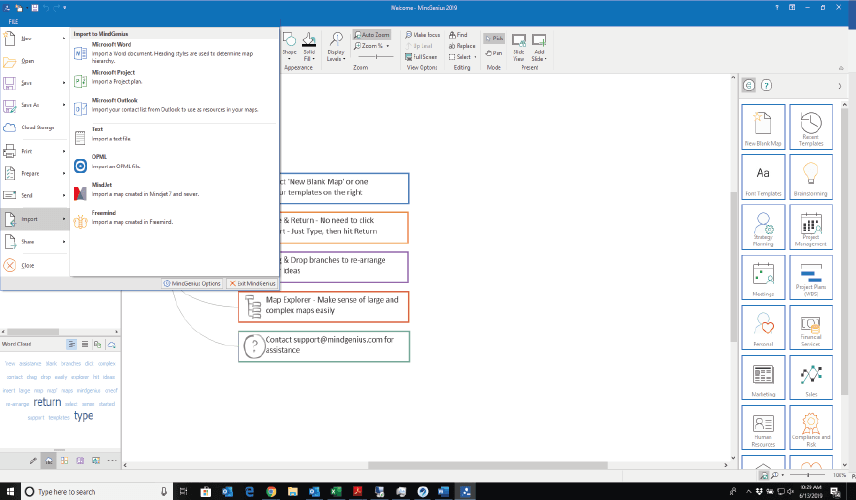Choose Save As in the File menu

(34, 105)
